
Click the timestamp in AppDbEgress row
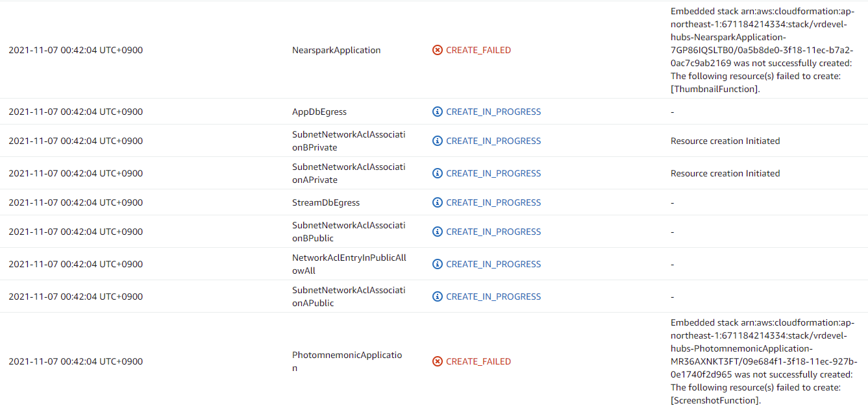75,112
